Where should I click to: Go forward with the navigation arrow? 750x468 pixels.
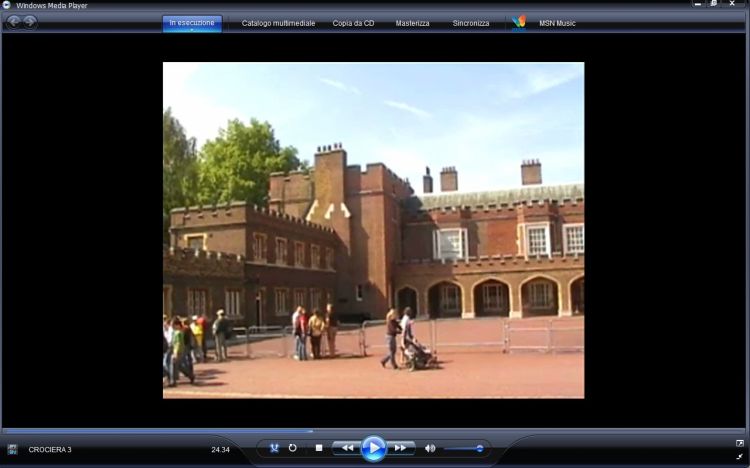click(30, 22)
